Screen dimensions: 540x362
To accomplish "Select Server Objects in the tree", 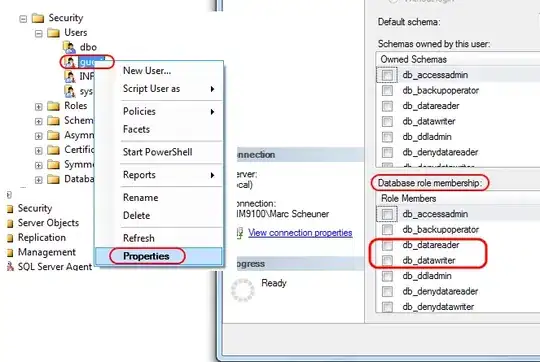I will point(48,223).
